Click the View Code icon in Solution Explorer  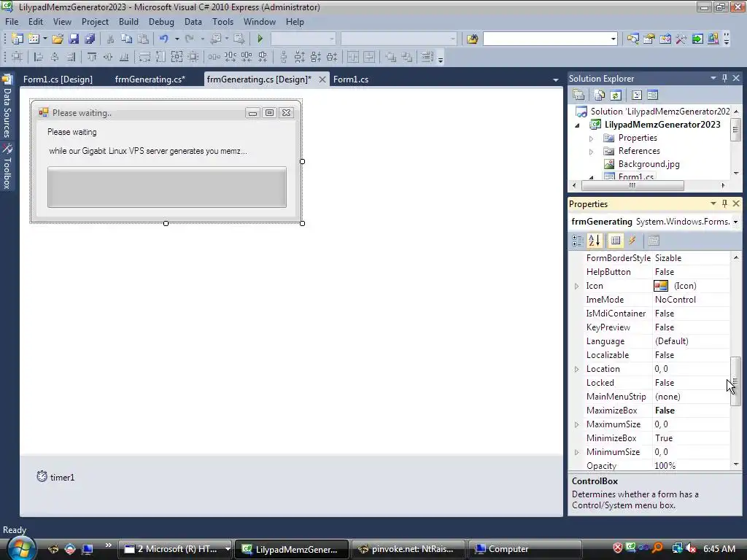[x=637, y=95]
